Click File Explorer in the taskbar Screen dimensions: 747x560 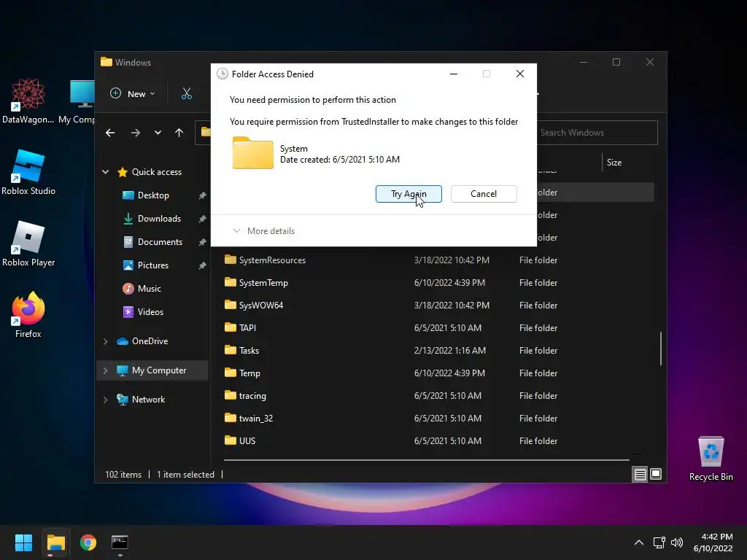[55, 542]
